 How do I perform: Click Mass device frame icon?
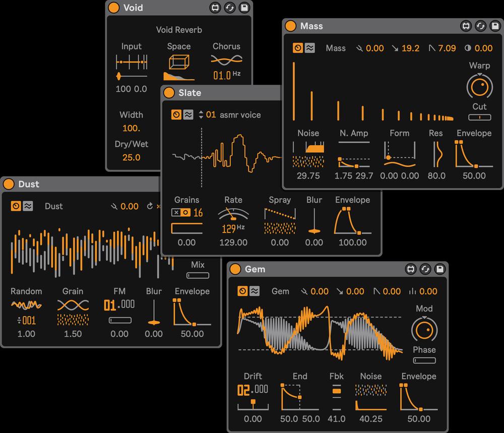tap(466, 26)
